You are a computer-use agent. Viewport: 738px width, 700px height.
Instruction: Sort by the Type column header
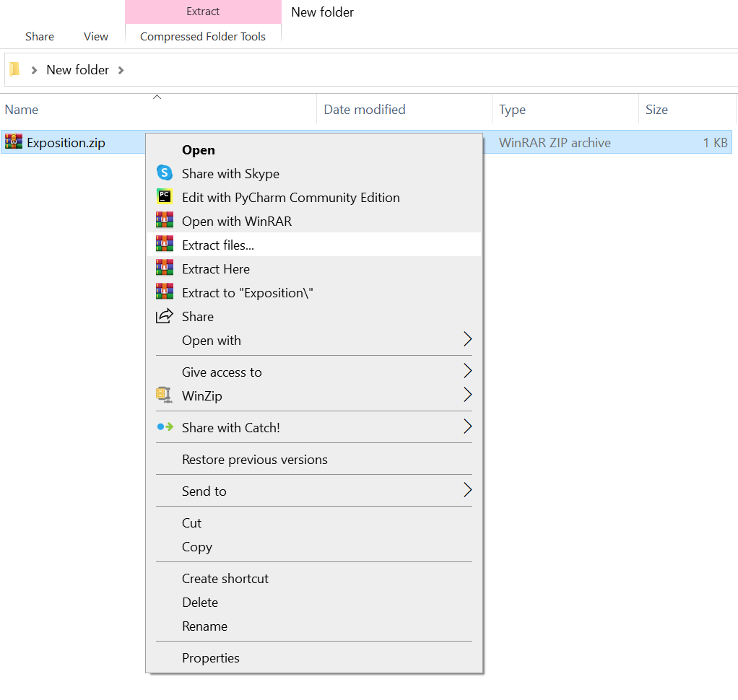(565, 109)
